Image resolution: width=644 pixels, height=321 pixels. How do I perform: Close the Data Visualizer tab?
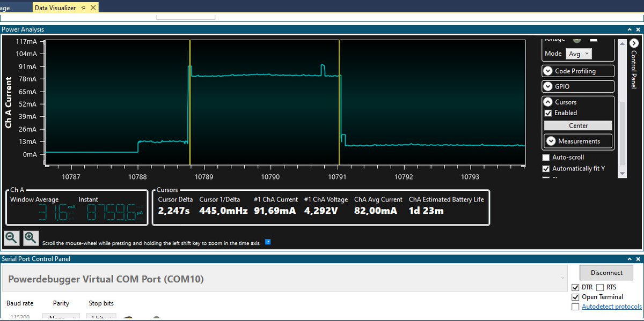click(93, 8)
